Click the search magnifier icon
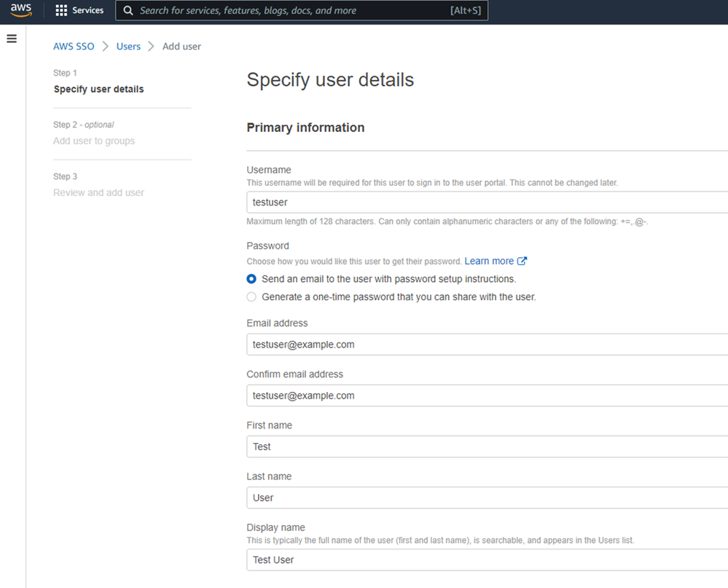The width and height of the screenshot is (728, 588). point(128,11)
